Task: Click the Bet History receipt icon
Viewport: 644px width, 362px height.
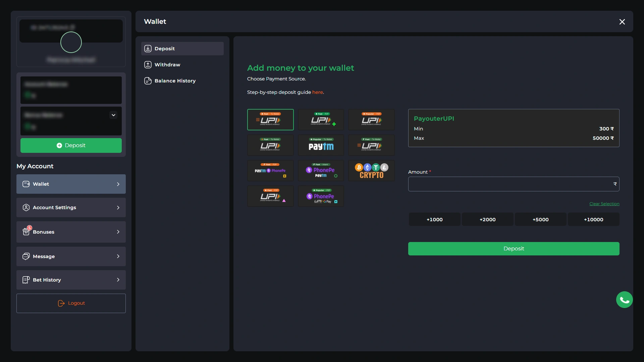Action: point(26,280)
